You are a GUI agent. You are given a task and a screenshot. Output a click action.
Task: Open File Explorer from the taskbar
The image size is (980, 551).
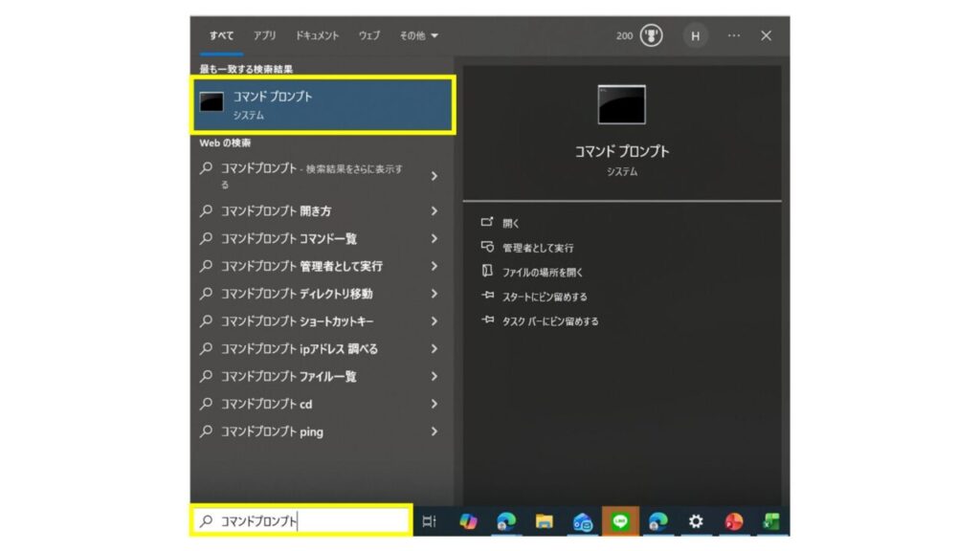(544, 521)
